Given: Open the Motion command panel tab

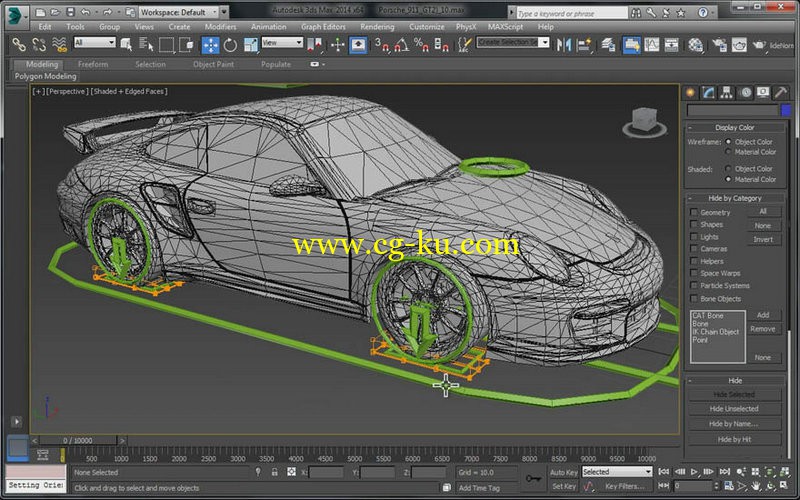Looking at the screenshot, I should (745, 92).
